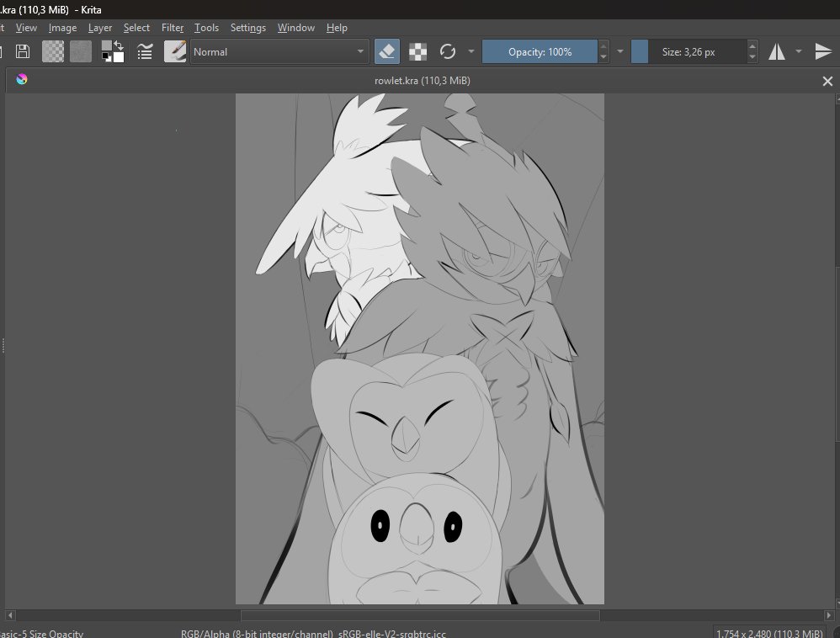Open the Filter menu

(x=173, y=28)
